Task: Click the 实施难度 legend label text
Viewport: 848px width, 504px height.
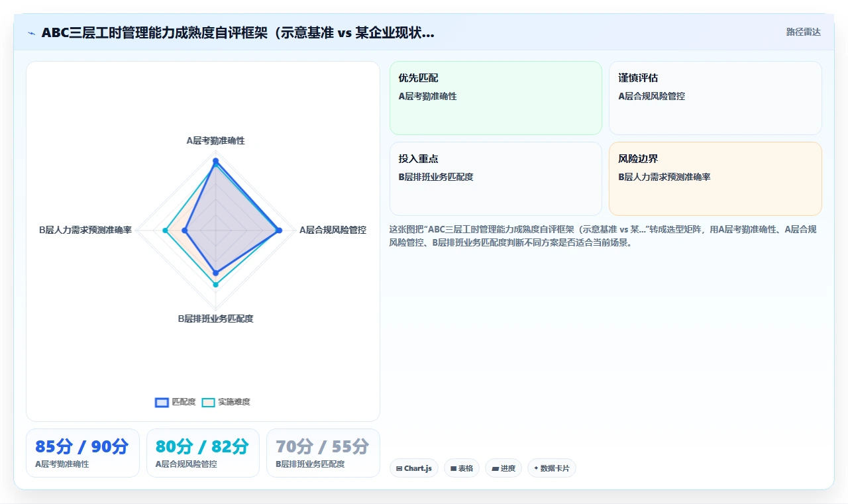Action: (x=234, y=402)
